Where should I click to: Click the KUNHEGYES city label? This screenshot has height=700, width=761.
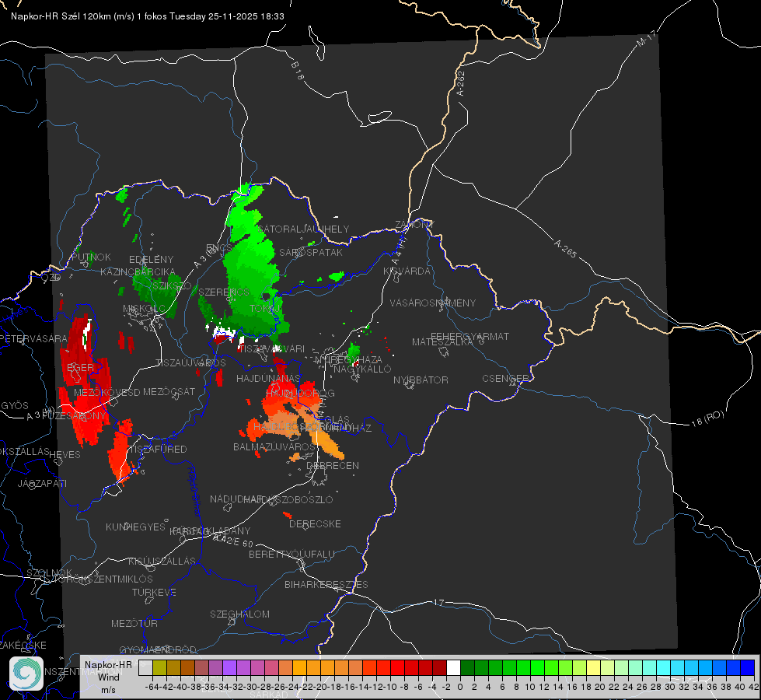(135, 527)
